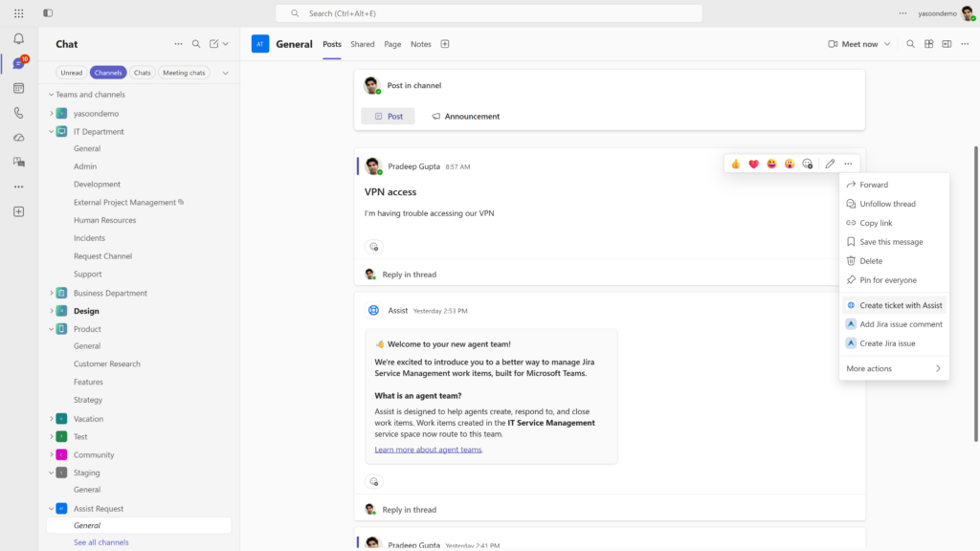Screen dimensions: 980x551
Task: Add a tab with the plus icon
Action: (x=445, y=44)
